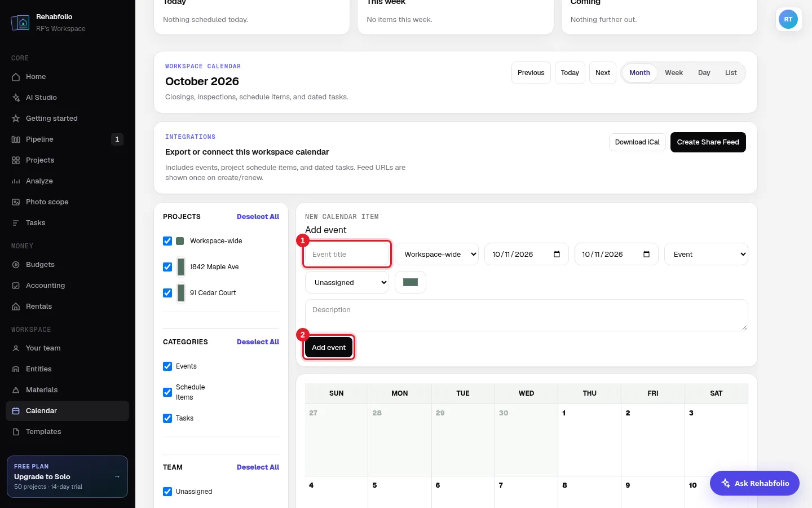Toggle the Schedule Items checkbox
Viewport: 812px width, 508px height.
pos(167,392)
